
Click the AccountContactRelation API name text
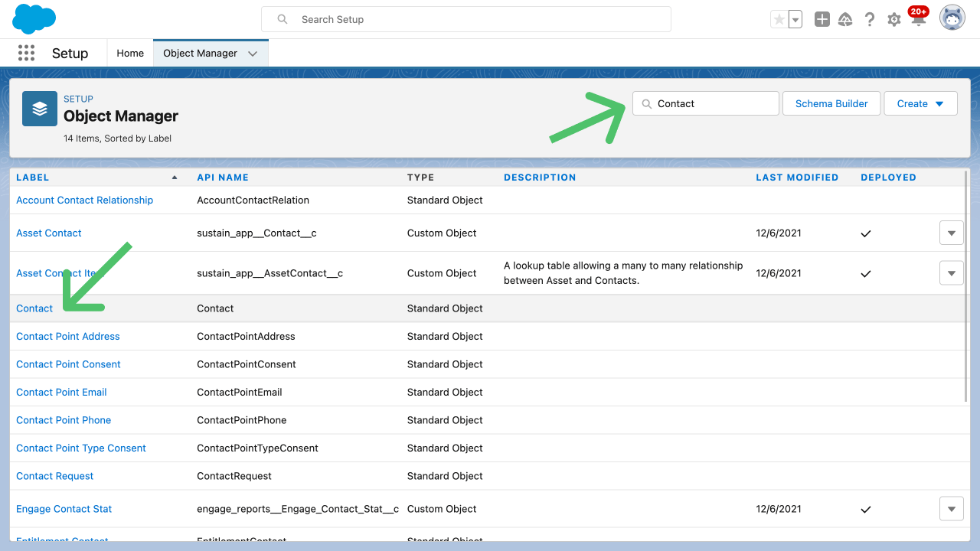pos(253,200)
